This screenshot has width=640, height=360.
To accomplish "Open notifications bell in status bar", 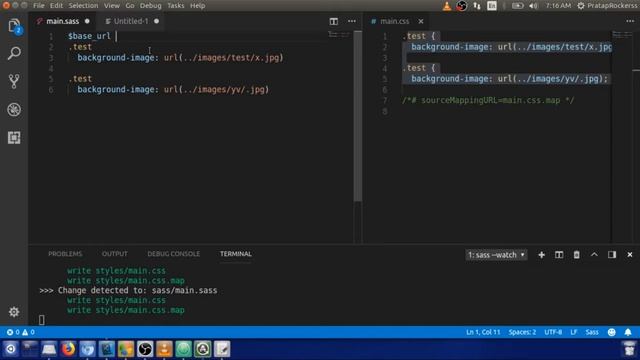I will (628, 332).
